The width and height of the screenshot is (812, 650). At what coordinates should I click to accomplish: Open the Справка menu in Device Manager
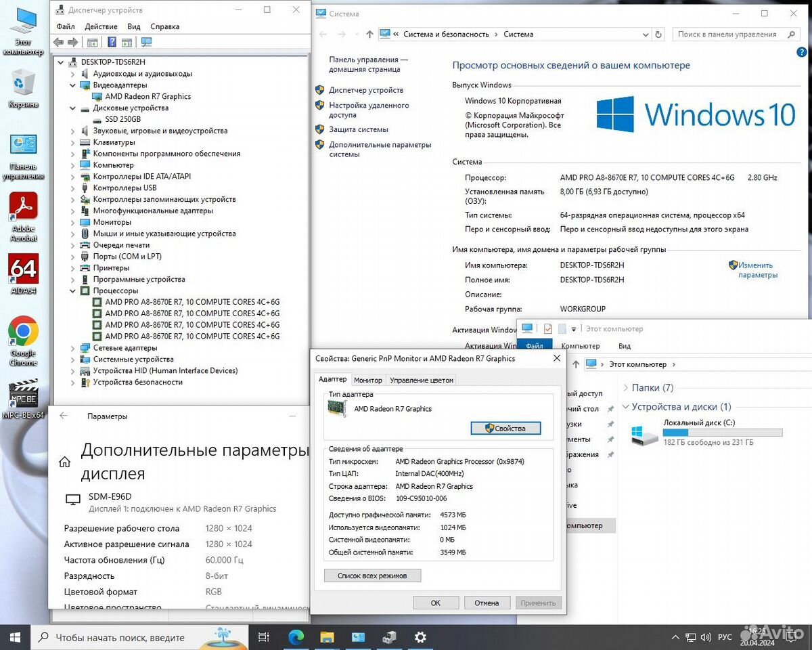click(165, 26)
